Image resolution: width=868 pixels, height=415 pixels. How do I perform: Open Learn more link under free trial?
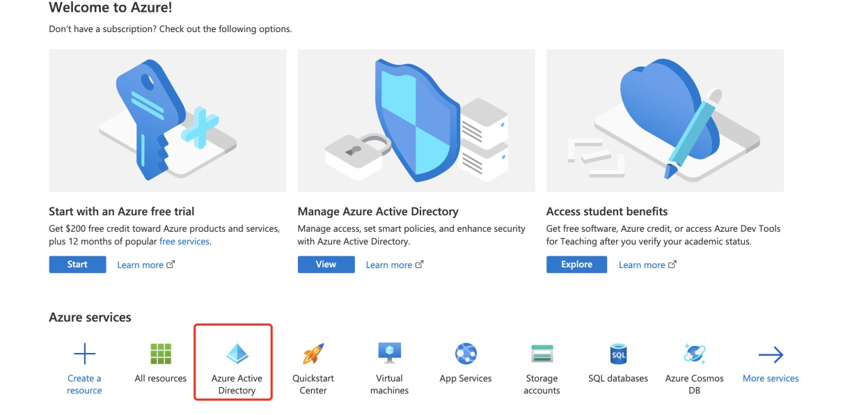tap(145, 265)
